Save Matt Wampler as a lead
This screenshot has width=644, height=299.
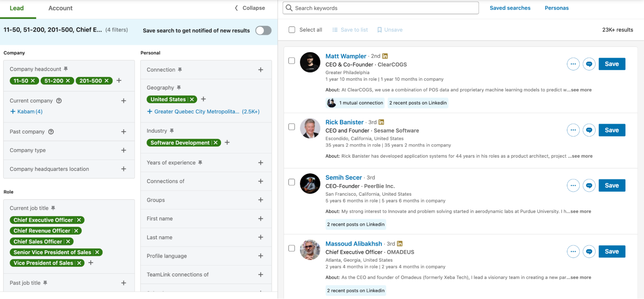(x=612, y=64)
